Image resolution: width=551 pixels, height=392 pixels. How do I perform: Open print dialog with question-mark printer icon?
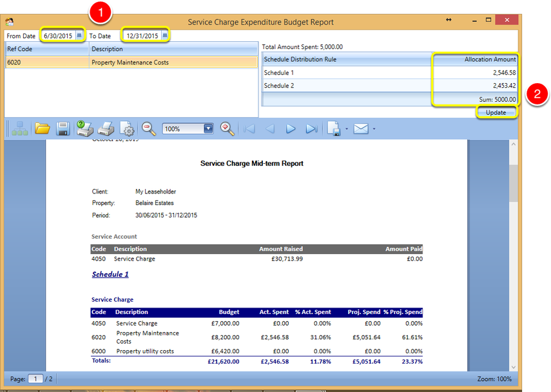84,128
